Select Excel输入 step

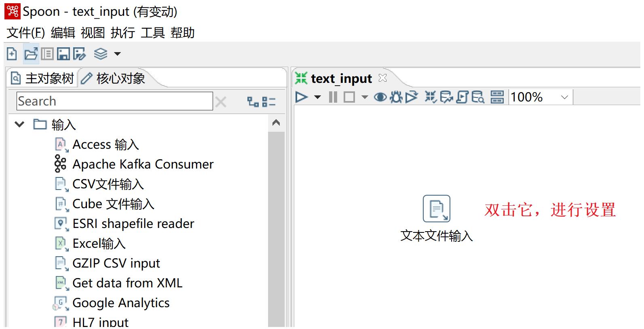click(99, 244)
